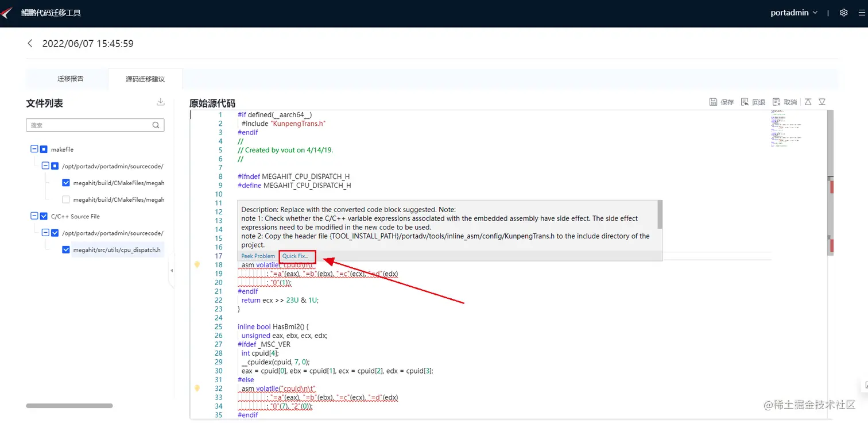Jump to next suggestion with down triangle
Screen dimensions: 868x423
tap(822, 102)
